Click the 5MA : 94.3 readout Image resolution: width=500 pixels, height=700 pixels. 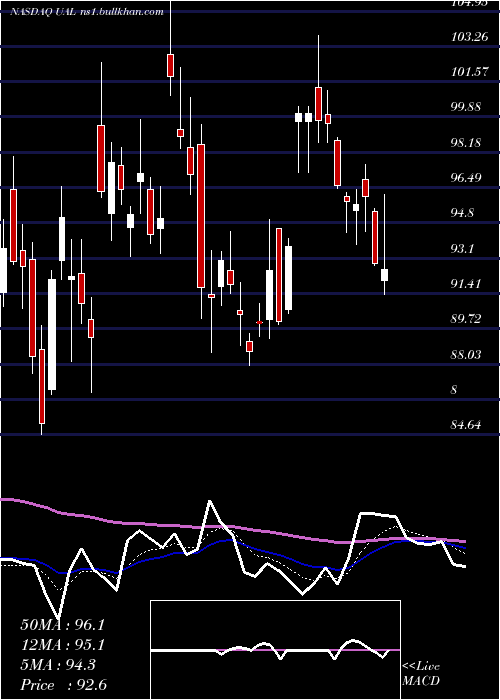click(58, 665)
